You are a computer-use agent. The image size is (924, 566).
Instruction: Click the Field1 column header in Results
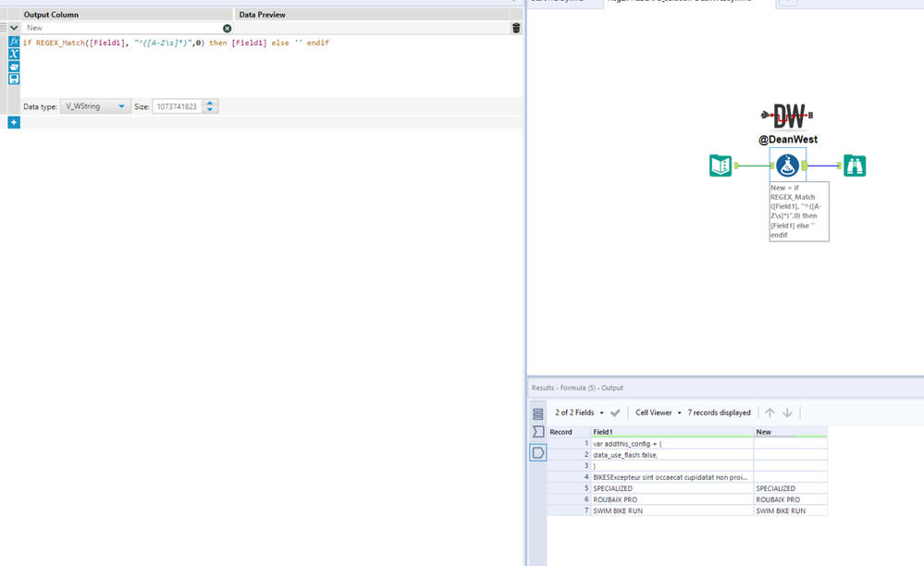(672, 432)
